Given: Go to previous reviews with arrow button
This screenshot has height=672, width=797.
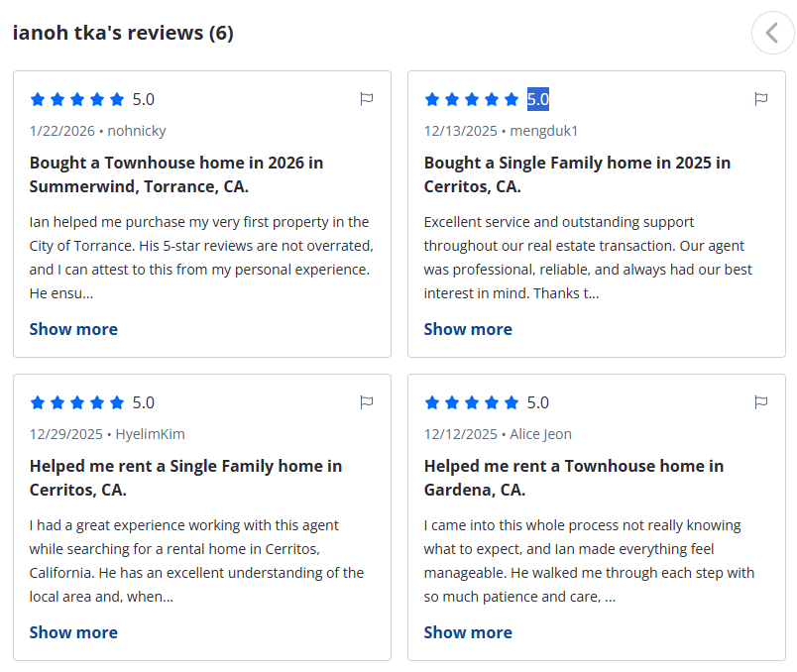Looking at the screenshot, I should click(772, 33).
